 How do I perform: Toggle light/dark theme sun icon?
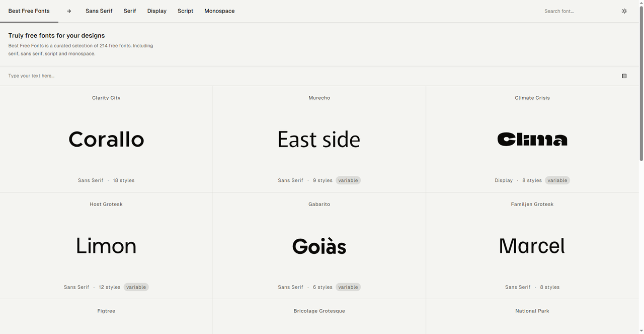624,11
